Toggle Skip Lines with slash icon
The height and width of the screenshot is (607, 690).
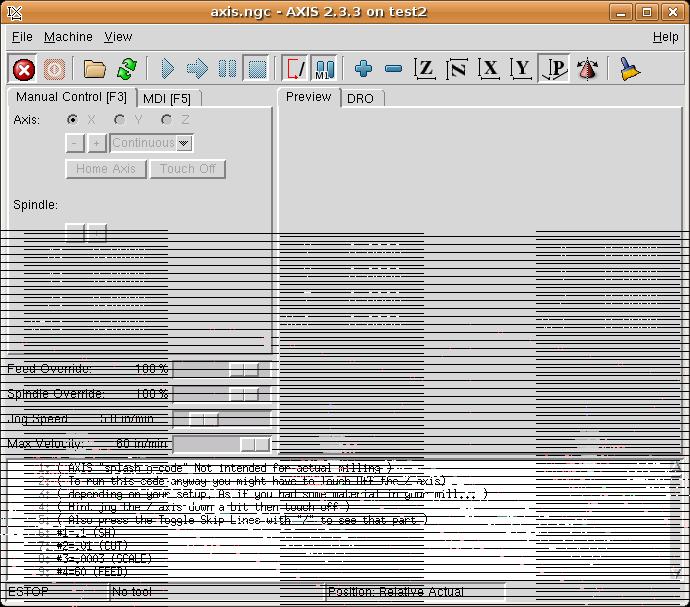tap(295, 69)
